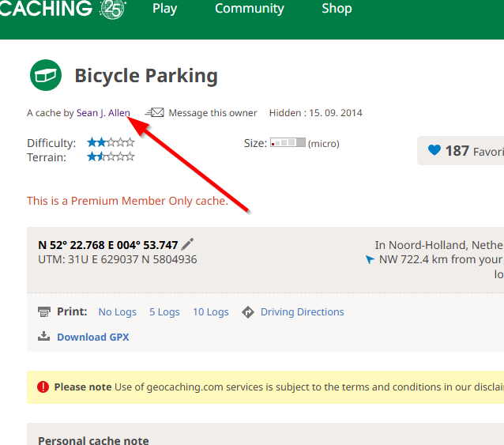Click NW 722.4 km distance text
Viewport: 504px width, 445px height.
pyautogui.click(x=441, y=259)
